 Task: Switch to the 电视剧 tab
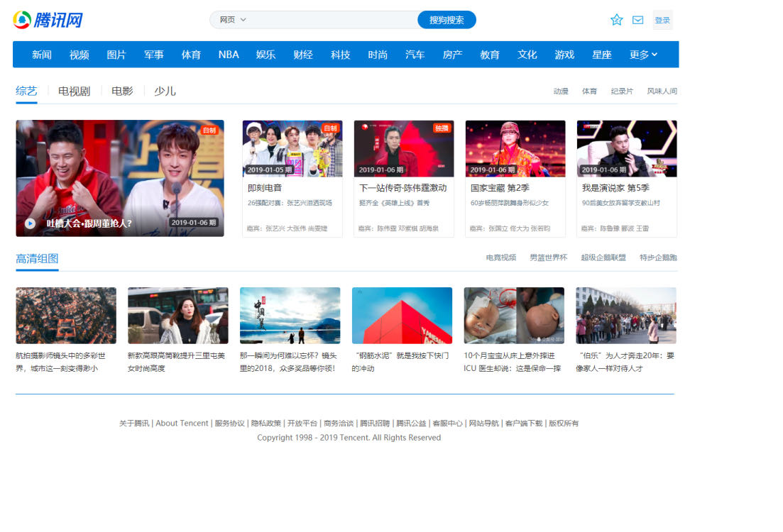click(x=74, y=91)
